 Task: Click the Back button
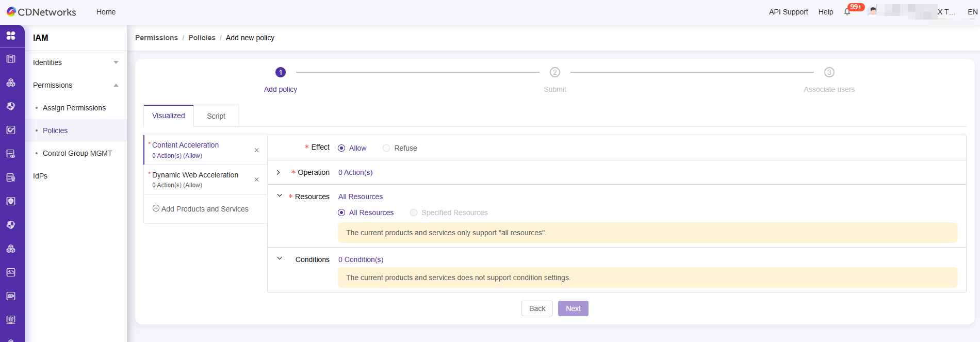[537, 308]
